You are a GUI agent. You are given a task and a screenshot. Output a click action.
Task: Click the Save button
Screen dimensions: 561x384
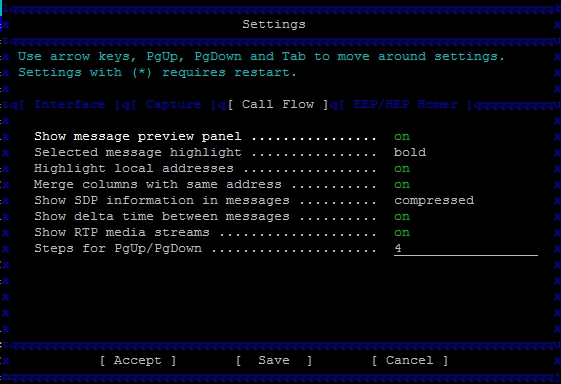(x=274, y=360)
